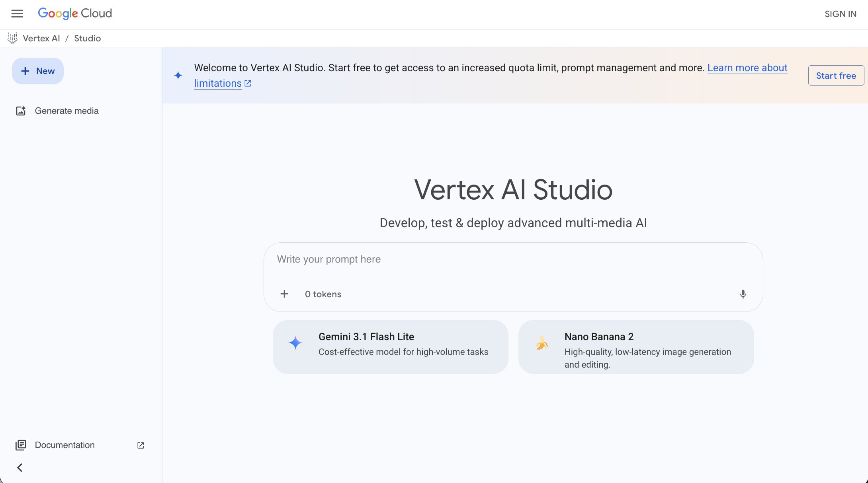
Task: Click the 0 tokens counter
Action: pyautogui.click(x=323, y=294)
